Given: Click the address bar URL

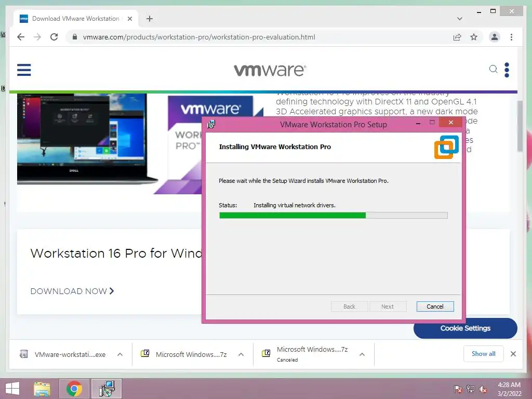Looking at the screenshot, I should pos(199,37).
